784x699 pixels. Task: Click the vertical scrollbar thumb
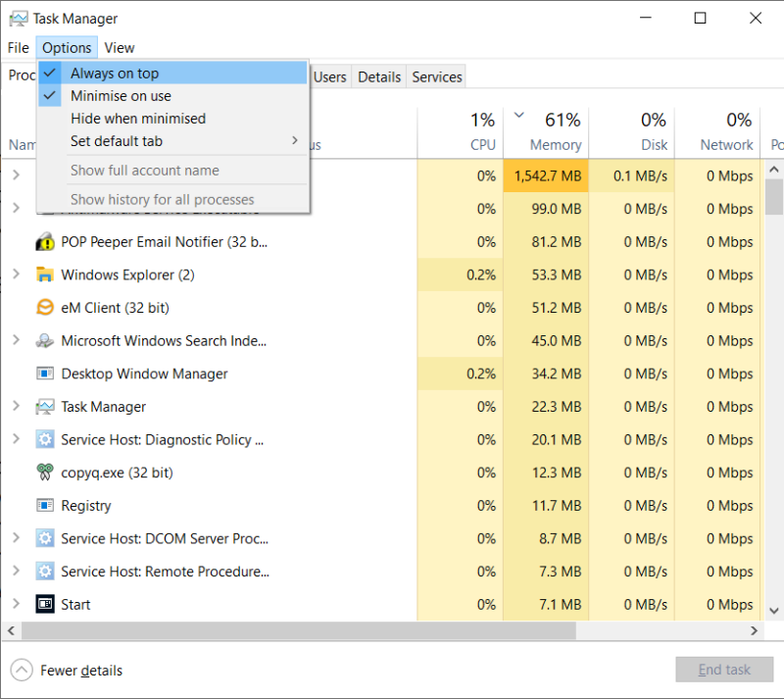(774, 197)
